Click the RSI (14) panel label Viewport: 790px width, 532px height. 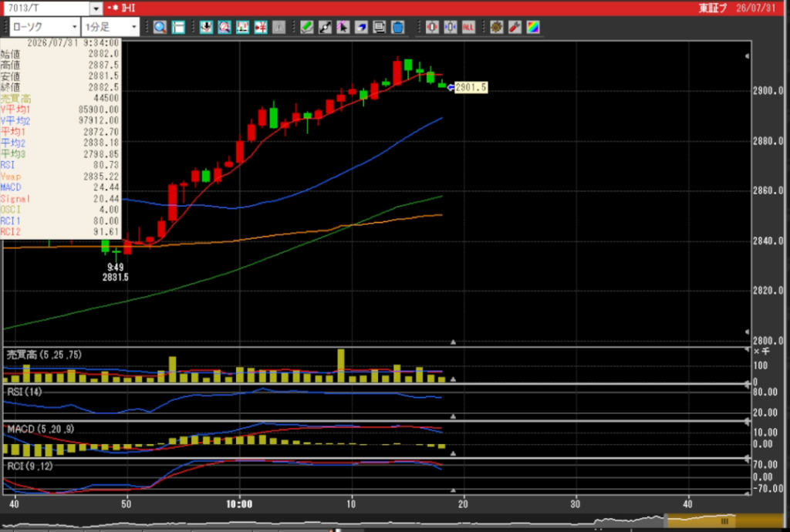point(24,392)
